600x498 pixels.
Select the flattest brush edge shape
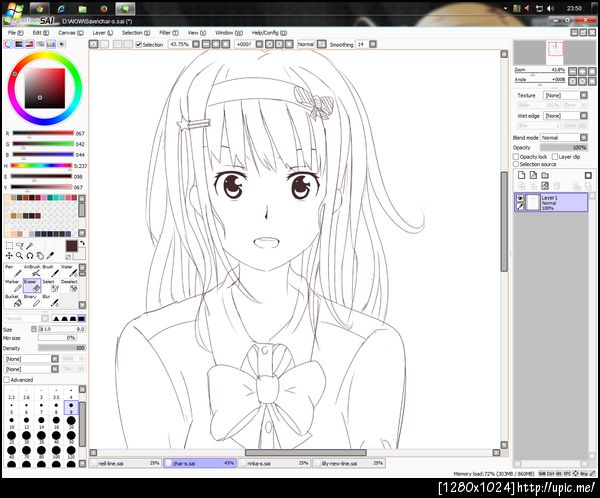coord(81,318)
